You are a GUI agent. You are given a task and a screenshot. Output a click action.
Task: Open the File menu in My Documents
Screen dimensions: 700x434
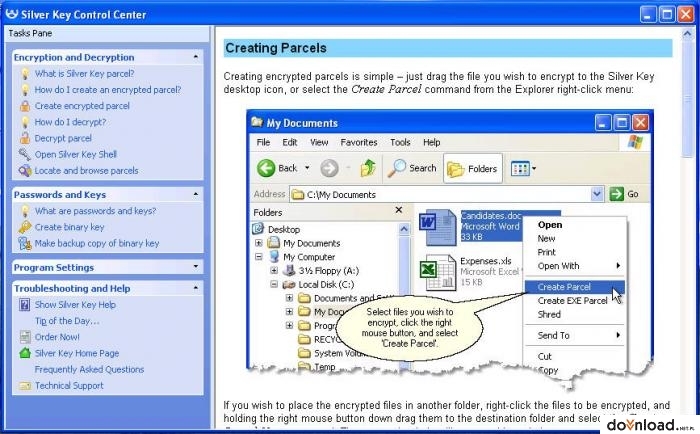(263, 142)
